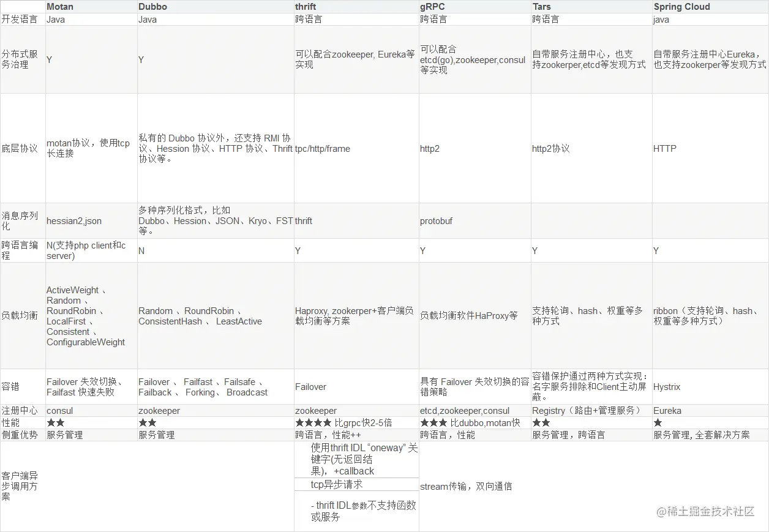The width and height of the screenshot is (769, 532).
Task: Click 'motan协议，使用tcp长连接' cell
Action: coord(89,148)
